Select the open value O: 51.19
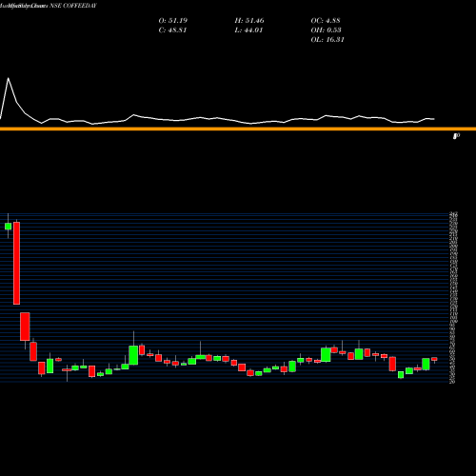The height and width of the screenshot is (476, 476). point(173,21)
